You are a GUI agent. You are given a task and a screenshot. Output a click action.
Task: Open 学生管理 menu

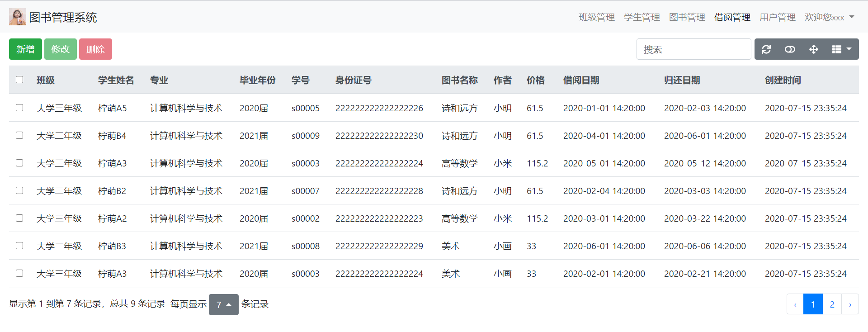(x=642, y=17)
